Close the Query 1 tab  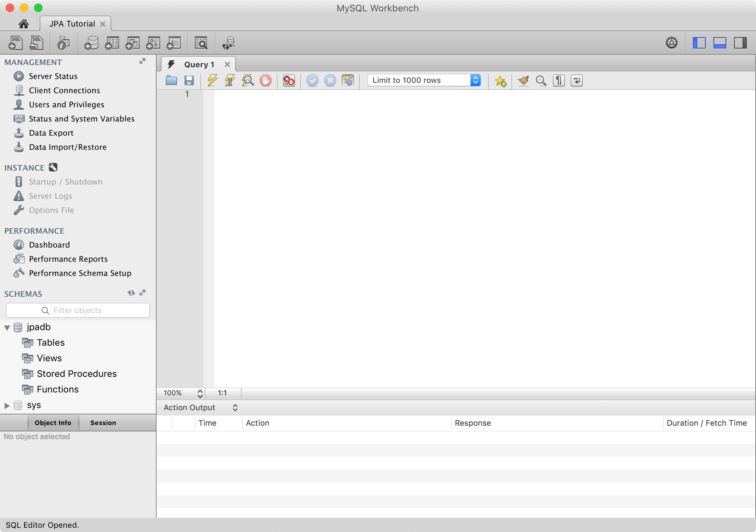pyautogui.click(x=227, y=64)
